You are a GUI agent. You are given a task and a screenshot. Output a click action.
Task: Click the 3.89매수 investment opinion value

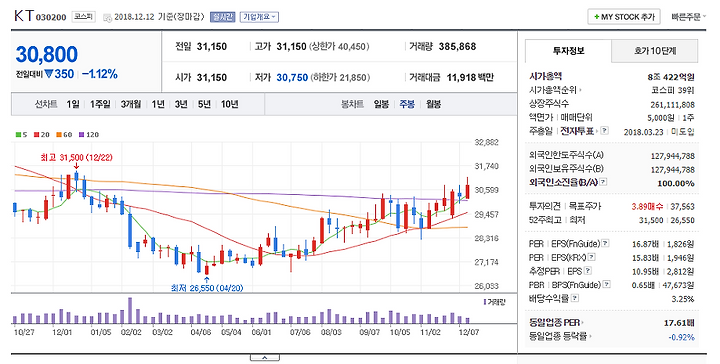[647, 207]
